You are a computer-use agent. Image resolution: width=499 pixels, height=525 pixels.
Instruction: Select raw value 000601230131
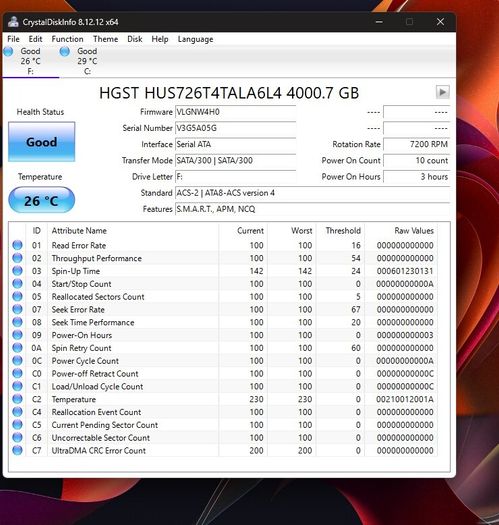pyautogui.click(x=405, y=271)
